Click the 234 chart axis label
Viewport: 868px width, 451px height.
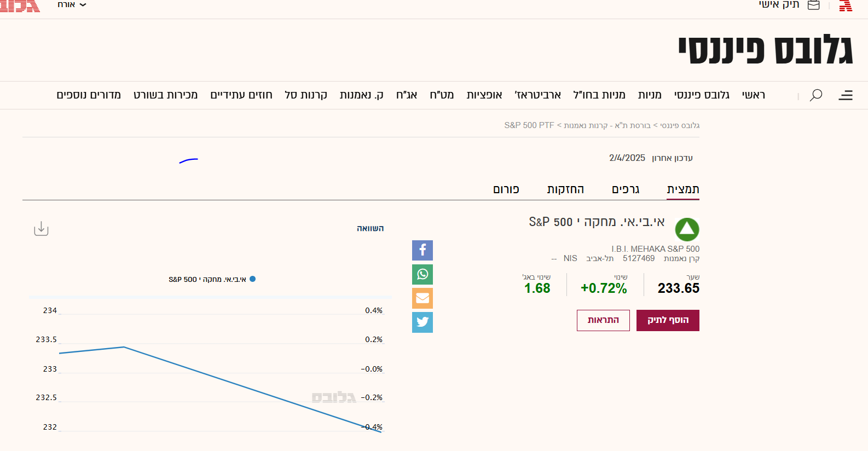pyautogui.click(x=50, y=310)
